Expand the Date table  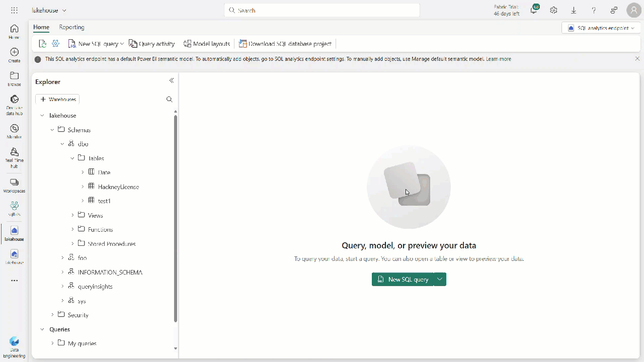click(83, 172)
